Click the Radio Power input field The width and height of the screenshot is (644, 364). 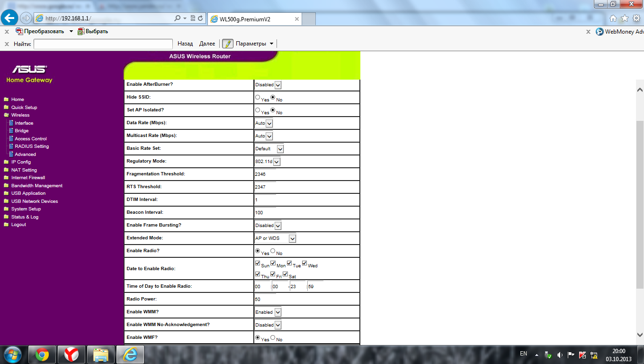(265, 299)
